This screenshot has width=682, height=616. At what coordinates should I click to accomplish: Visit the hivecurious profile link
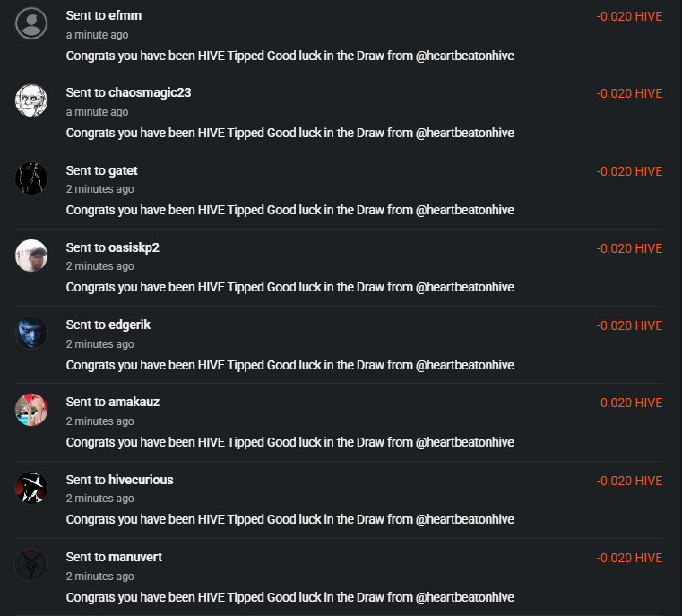[x=141, y=480]
